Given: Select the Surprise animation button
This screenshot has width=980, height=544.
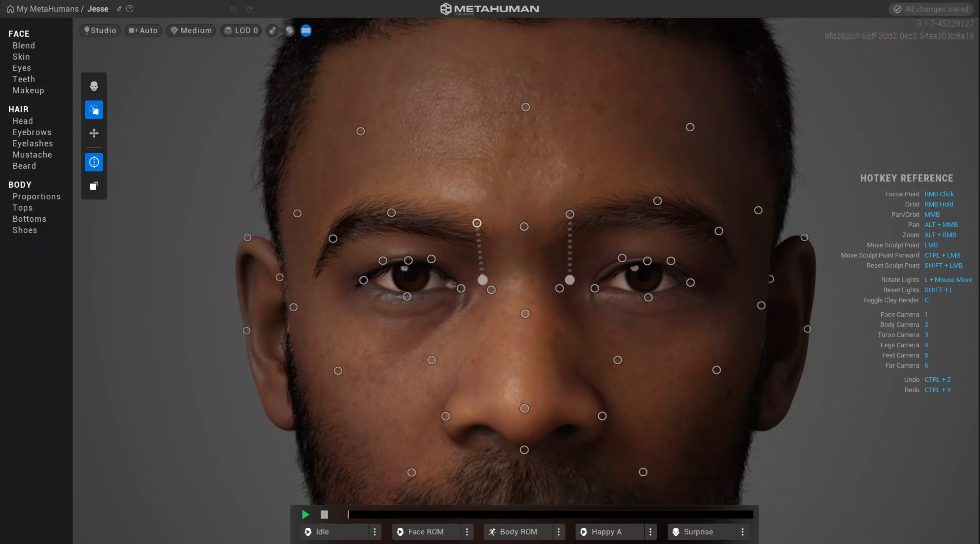Looking at the screenshot, I should (698, 532).
